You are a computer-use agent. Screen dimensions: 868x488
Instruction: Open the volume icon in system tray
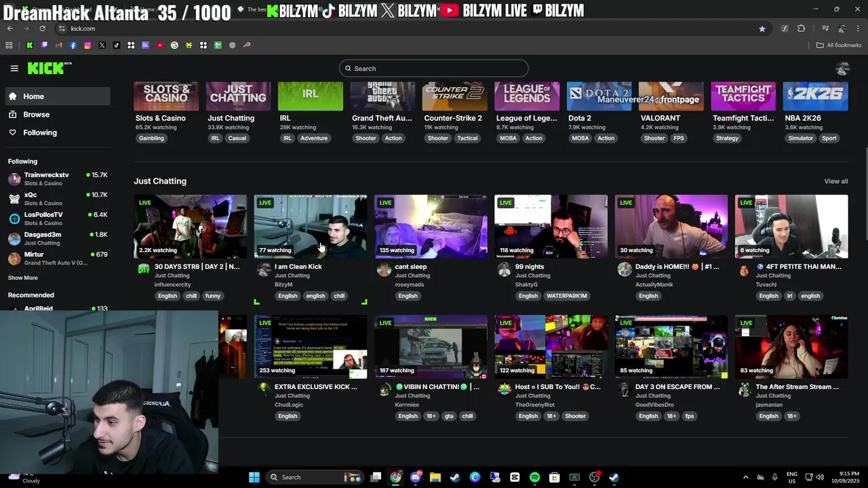820,477
